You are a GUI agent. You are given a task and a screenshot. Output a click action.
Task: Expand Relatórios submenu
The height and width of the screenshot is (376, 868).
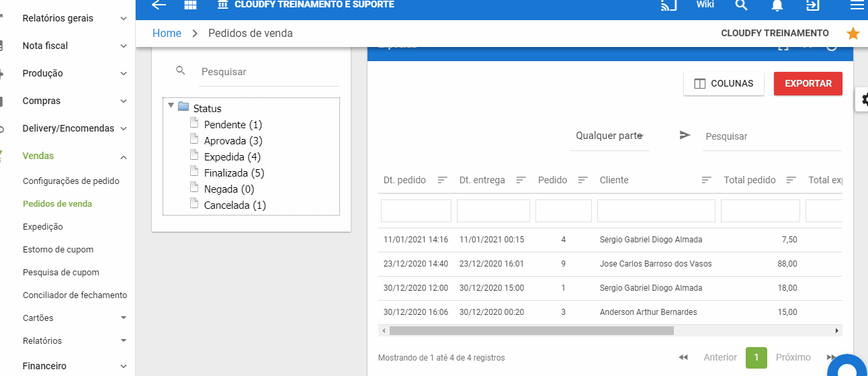click(x=124, y=340)
